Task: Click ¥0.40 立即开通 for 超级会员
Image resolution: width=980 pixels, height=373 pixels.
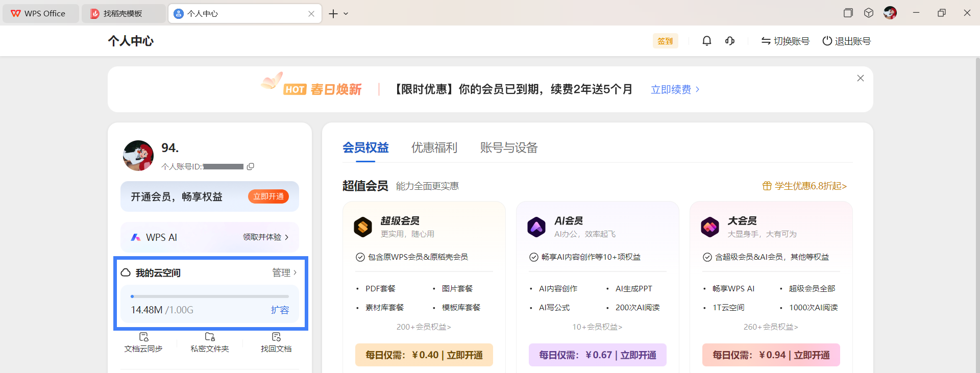Action: click(424, 355)
